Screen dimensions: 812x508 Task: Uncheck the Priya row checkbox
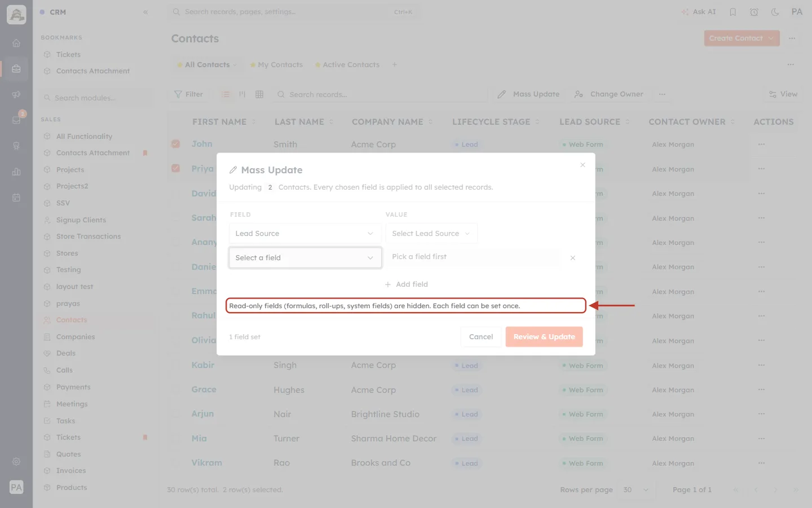pos(176,168)
